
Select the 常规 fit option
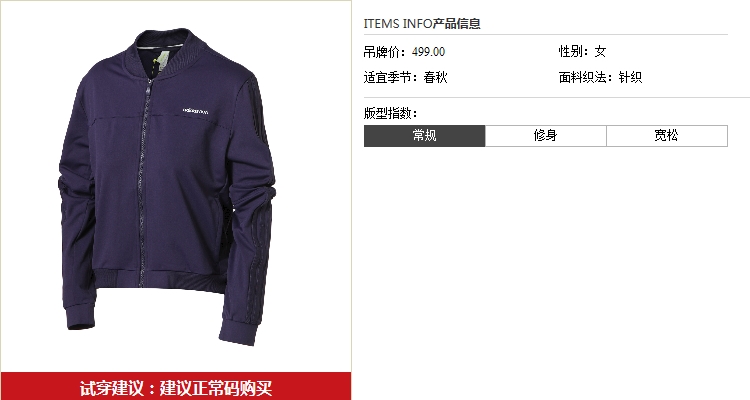[x=425, y=136]
